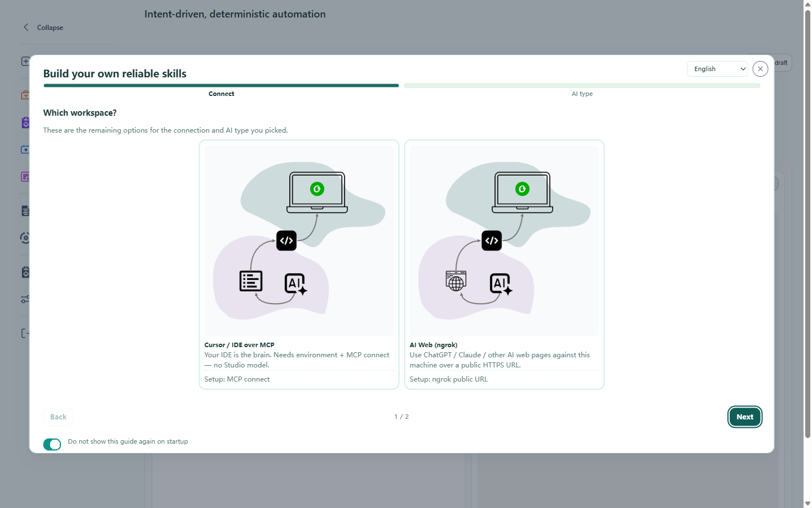812x508 pixels.
Task: Click the dark document icon in the sidebar
Action: (25, 211)
